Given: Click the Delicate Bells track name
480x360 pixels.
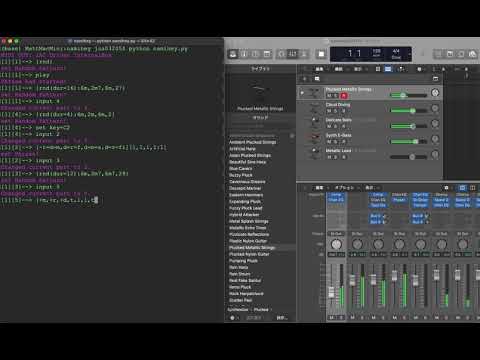Looking at the screenshot, I should [339, 120].
